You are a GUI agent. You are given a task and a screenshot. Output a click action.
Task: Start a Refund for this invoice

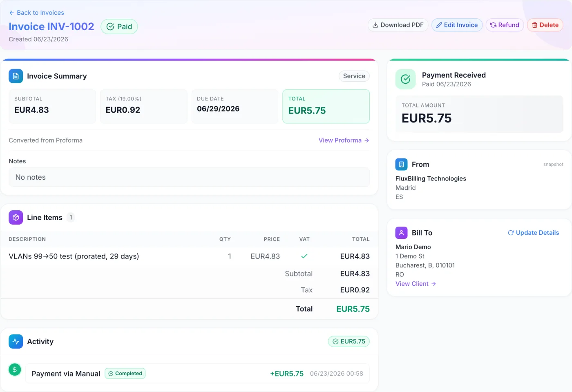click(505, 25)
